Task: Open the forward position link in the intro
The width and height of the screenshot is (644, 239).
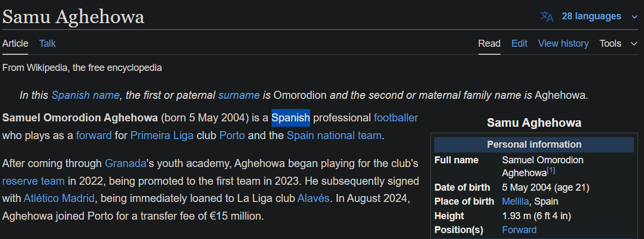Action: (x=94, y=135)
